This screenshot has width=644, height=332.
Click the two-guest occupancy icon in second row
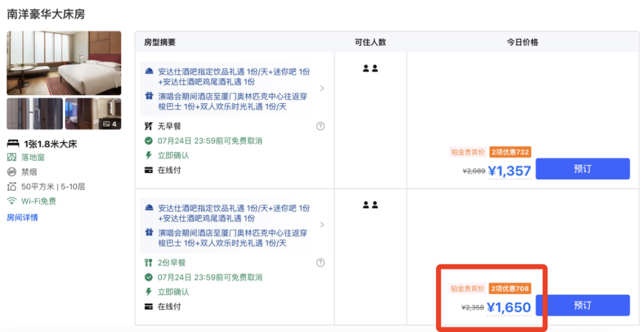point(370,205)
